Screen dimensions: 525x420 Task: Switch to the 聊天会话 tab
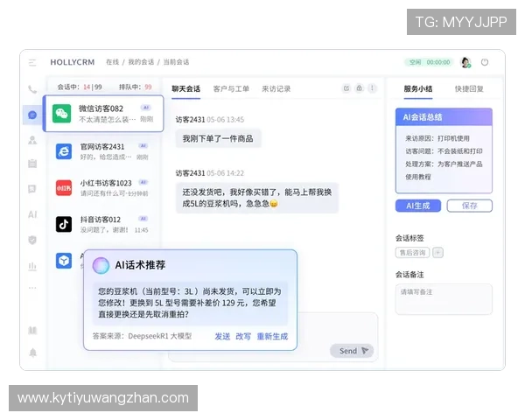click(x=185, y=88)
